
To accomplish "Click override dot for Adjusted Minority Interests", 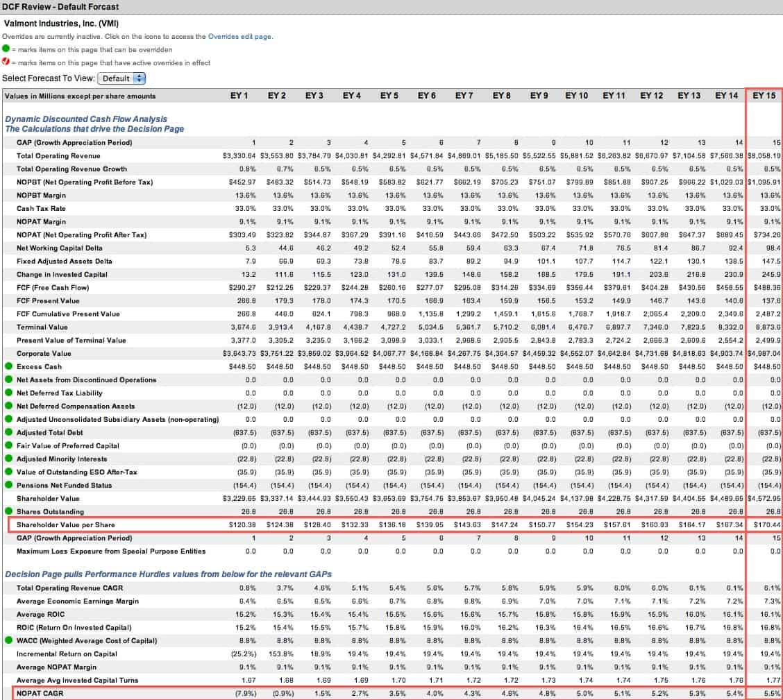I will coord(8,459).
